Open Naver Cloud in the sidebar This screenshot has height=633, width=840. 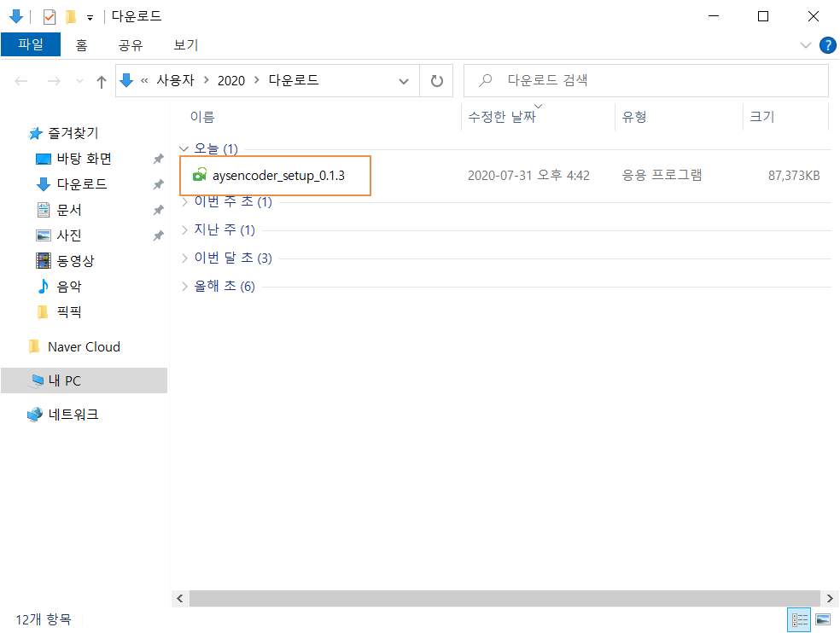pyautogui.click(x=84, y=347)
